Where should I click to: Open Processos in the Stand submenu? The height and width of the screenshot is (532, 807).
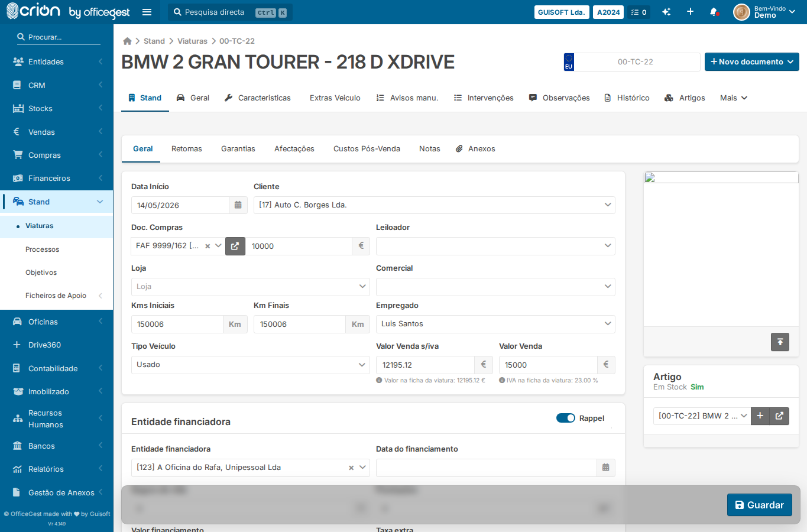tap(57, 249)
